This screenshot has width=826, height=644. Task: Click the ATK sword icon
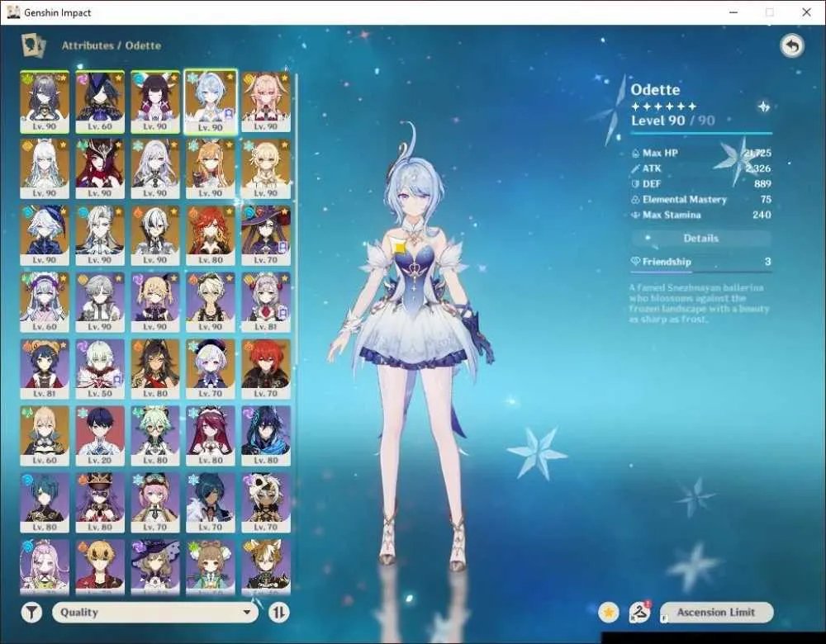click(x=635, y=168)
